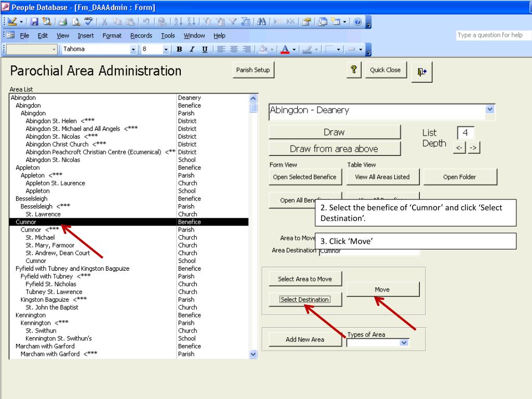Click the question mark help button

coord(353,70)
